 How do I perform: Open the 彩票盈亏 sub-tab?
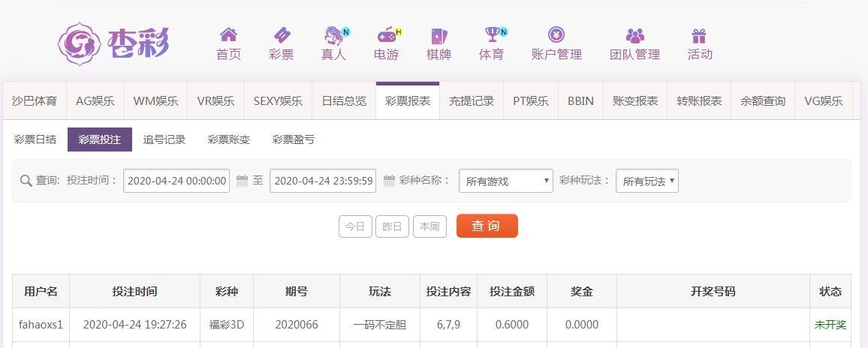pyautogui.click(x=294, y=139)
